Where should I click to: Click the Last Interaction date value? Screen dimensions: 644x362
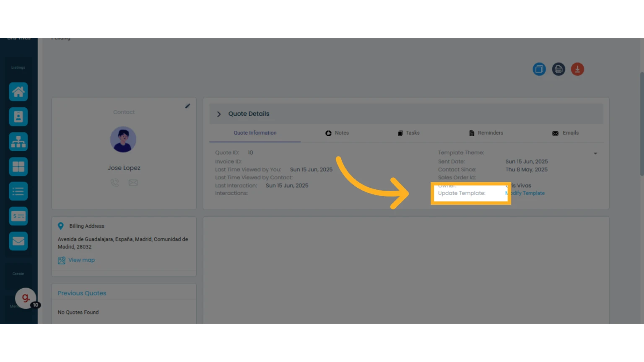[287, 186]
